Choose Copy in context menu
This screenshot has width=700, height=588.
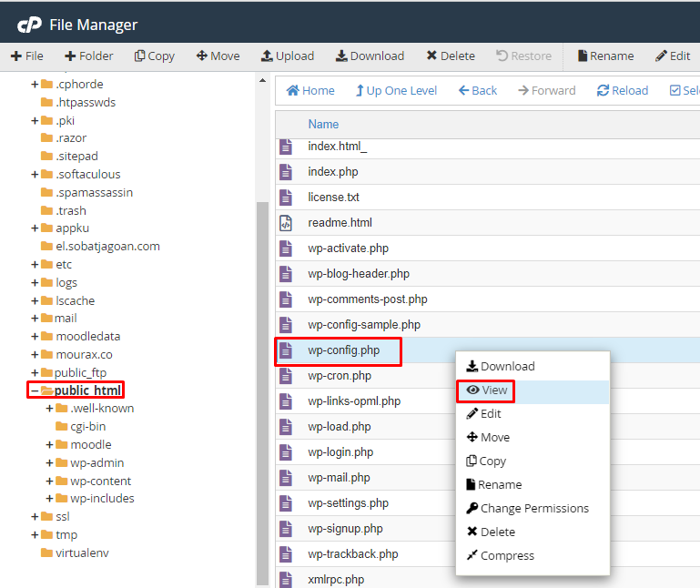click(533, 461)
